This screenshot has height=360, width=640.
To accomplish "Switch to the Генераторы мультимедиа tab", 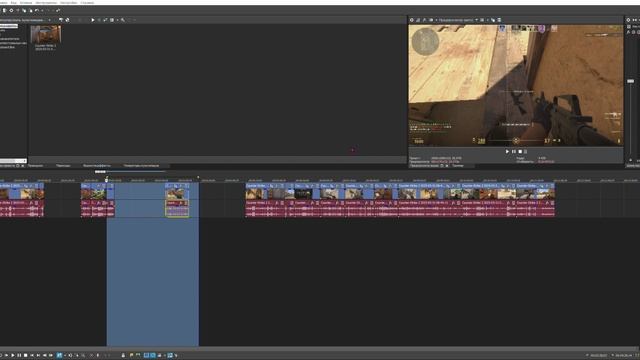I will [141, 166].
